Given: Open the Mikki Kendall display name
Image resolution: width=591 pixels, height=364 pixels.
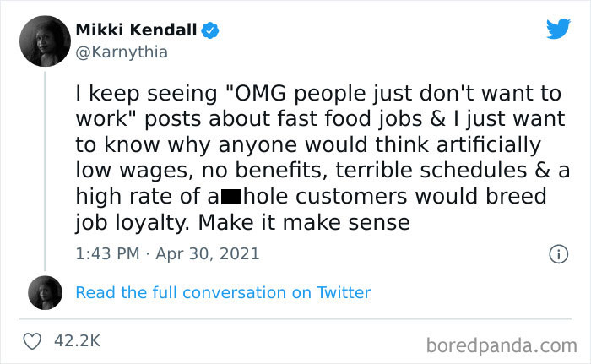Looking at the screenshot, I should (x=136, y=31).
